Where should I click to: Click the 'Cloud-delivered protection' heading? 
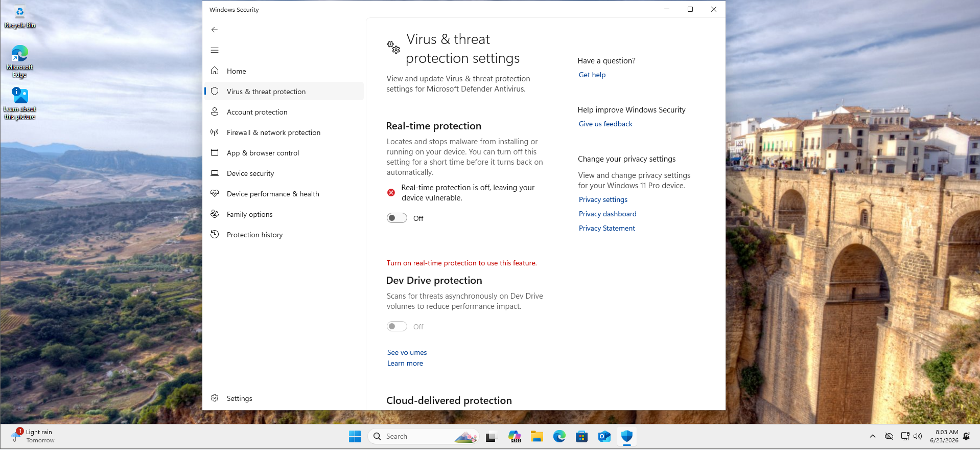(x=449, y=400)
